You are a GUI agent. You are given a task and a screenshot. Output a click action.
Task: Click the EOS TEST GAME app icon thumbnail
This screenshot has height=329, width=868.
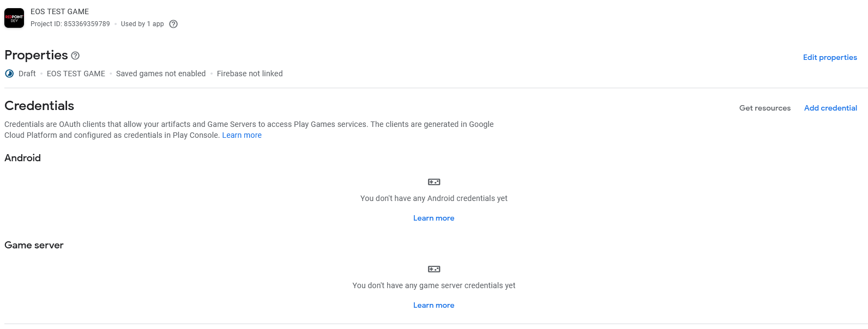[x=14, y=17]
